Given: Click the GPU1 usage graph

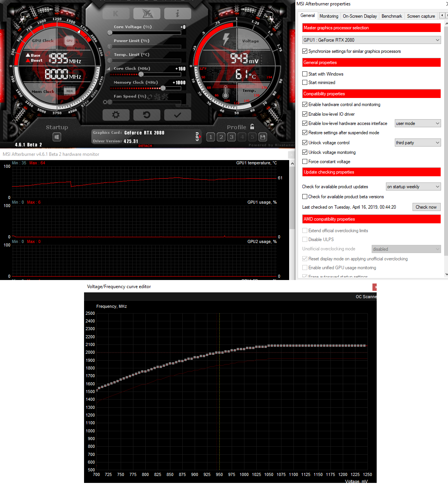Looking at the screenshot, I should coord(145,221).
